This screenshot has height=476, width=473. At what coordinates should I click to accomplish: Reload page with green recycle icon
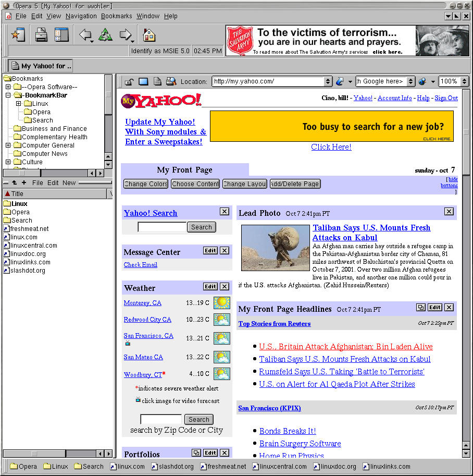tap(106, 35)
